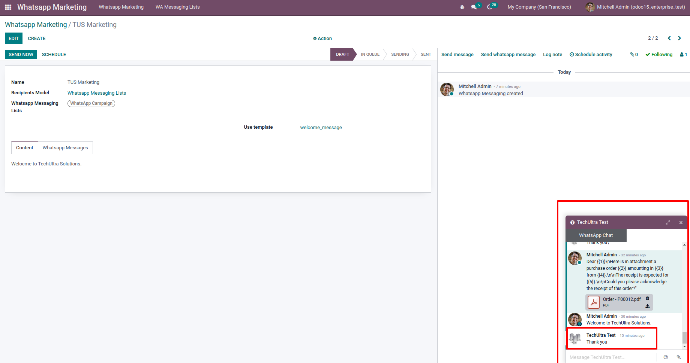This screenshot has height=363, width=690.
Task: Click the whatsapp messaging created log text
Action: (491, 93)
